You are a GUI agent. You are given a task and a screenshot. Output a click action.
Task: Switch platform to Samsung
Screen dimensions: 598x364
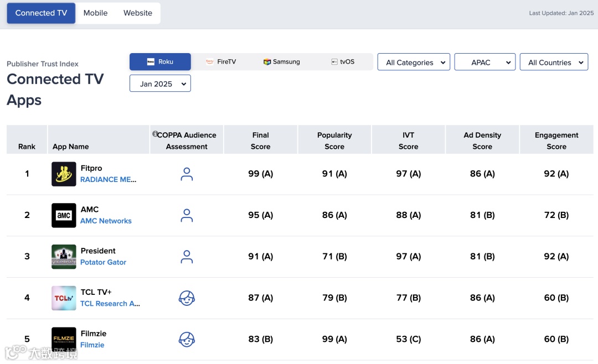coord(281,62)
